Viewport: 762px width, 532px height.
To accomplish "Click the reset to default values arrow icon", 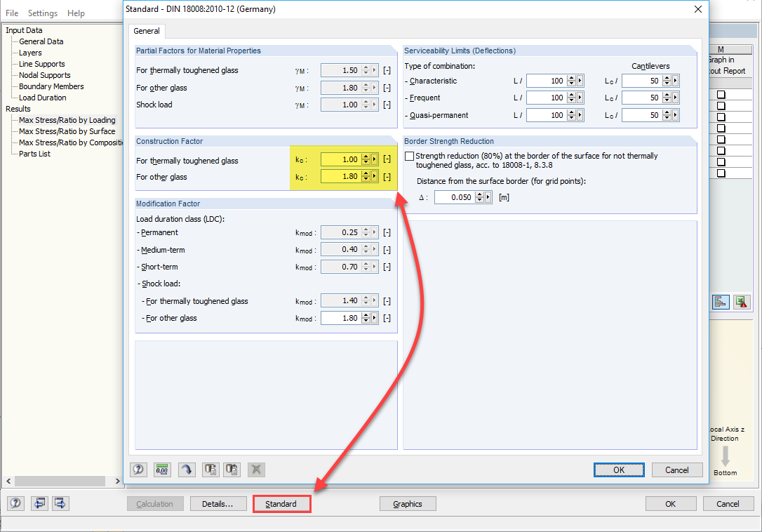I will [186, 469].
